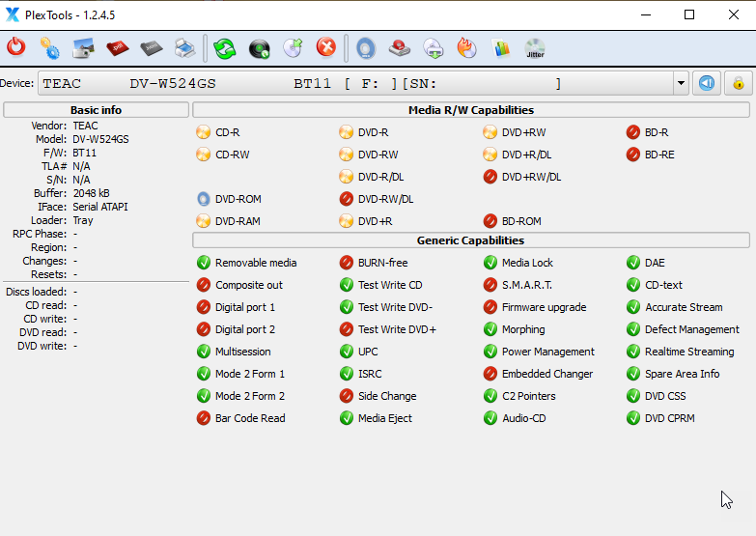Click the S.M.A.R.T. red indicator

tap(490, 285)
